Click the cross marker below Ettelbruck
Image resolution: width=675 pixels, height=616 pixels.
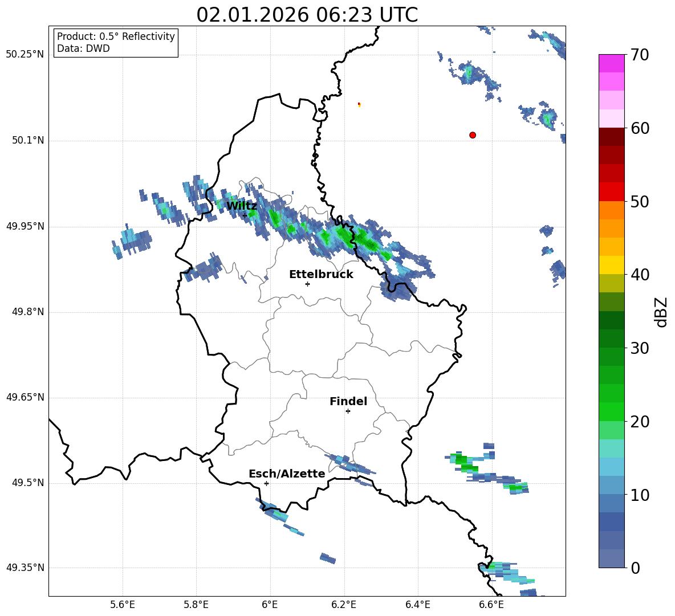click(x=307, y=284)
